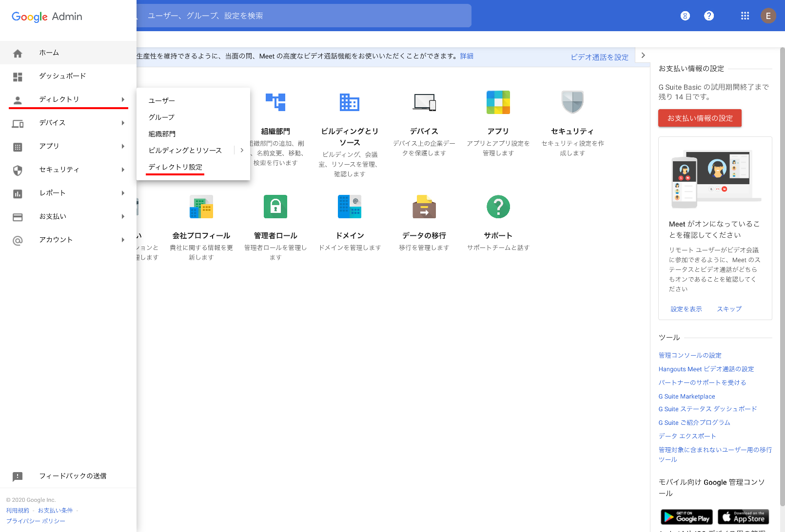Open the ドメイン icon card
Image resolution: width=785 pixels, height=532 pixels.
point(350,207)
